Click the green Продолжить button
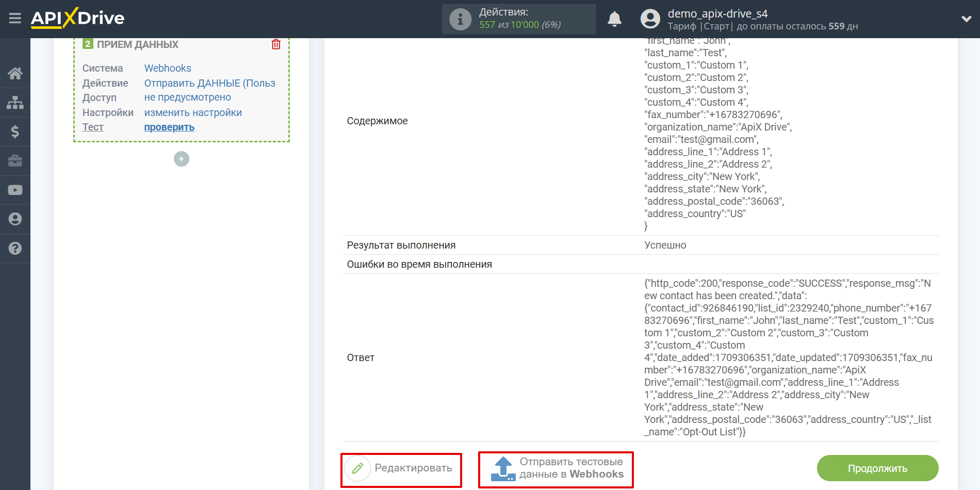The width and height of the screenshot is (980, 490). tap(877, 468)
